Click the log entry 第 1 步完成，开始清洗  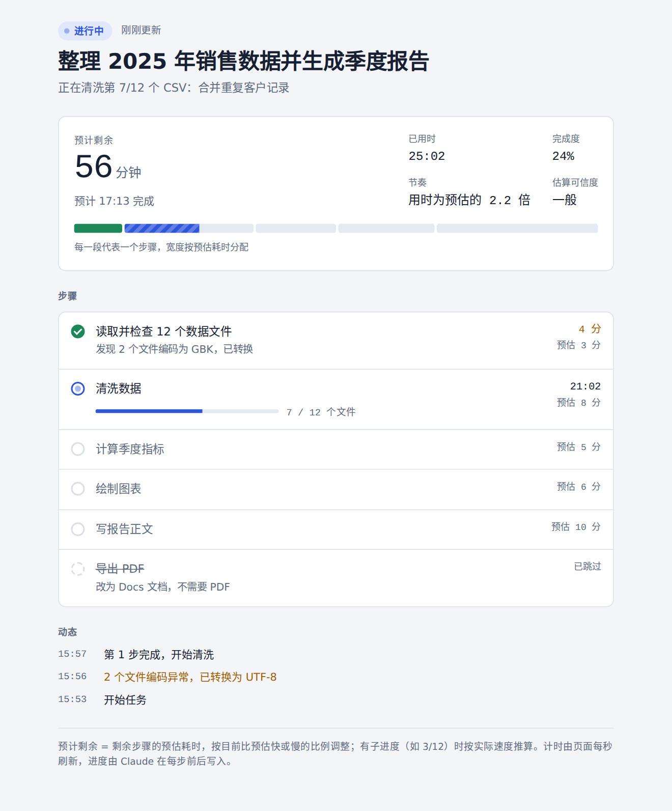coord(159,655)
